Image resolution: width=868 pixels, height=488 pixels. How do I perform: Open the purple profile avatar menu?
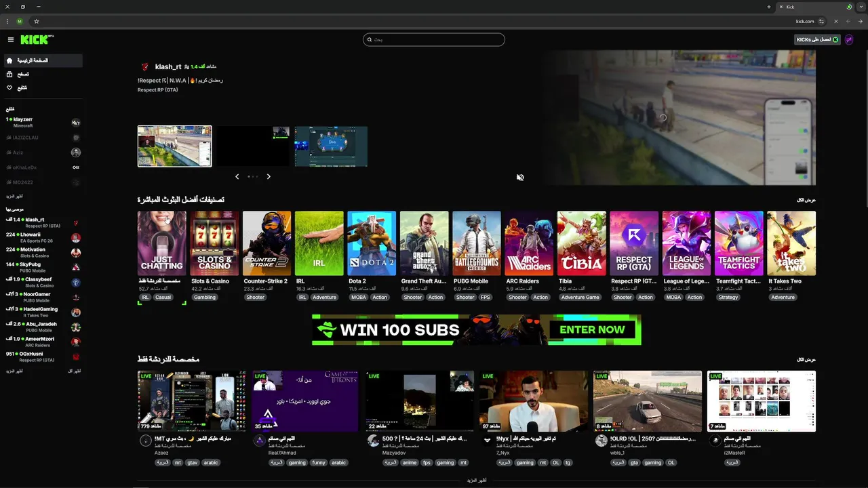point(849,39)
